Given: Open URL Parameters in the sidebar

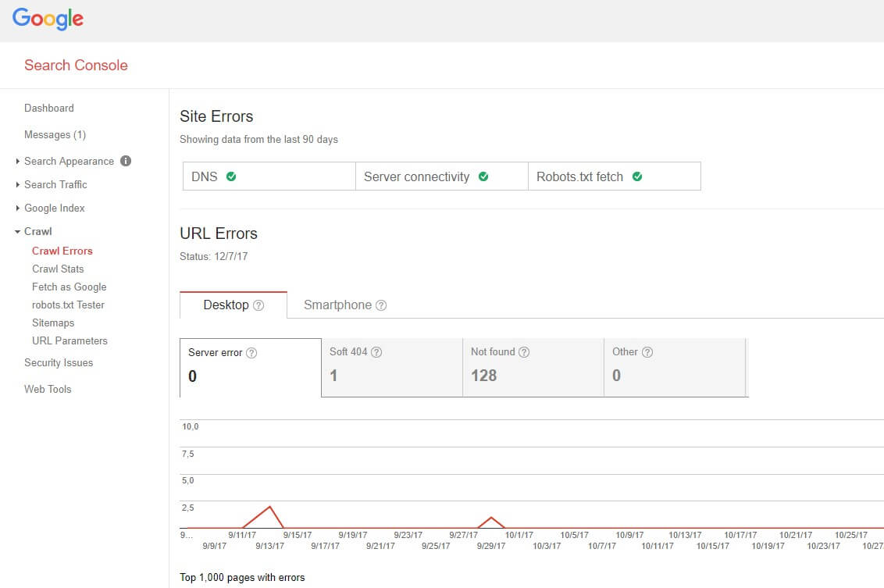Looking at the screenshot, I should click(x=70, y=340).
